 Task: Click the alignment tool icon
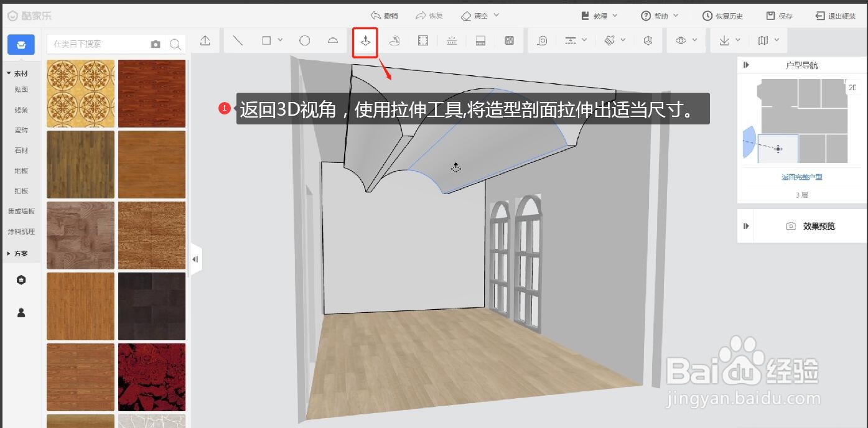[571, 40]
